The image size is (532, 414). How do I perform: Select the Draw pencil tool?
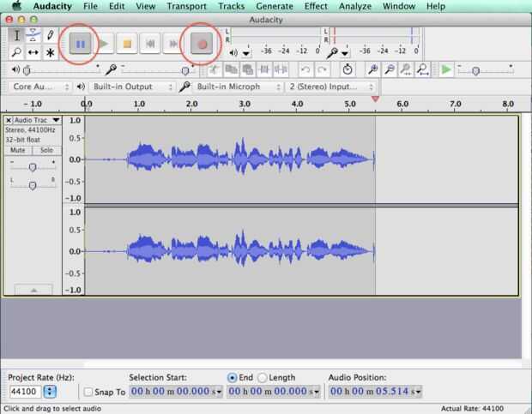[51, 35]
